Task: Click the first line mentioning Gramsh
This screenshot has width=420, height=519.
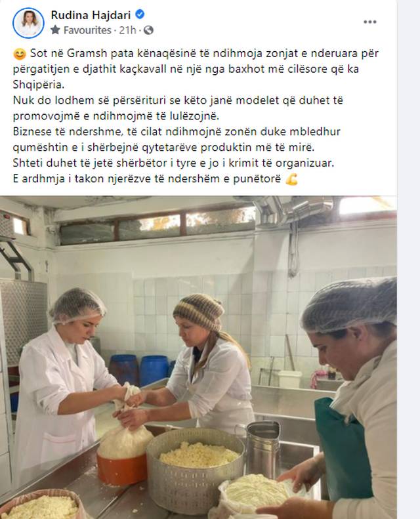Action: coord(196,53)
